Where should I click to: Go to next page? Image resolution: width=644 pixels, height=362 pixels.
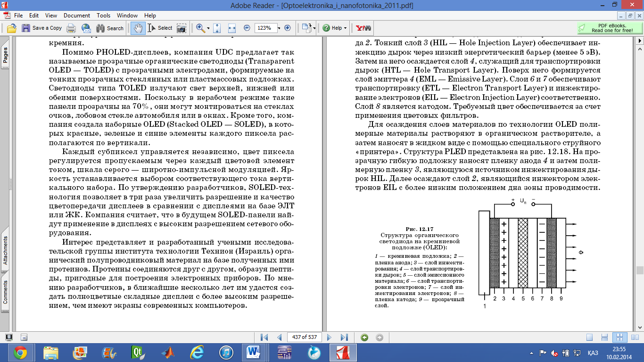tap(330, 337)
